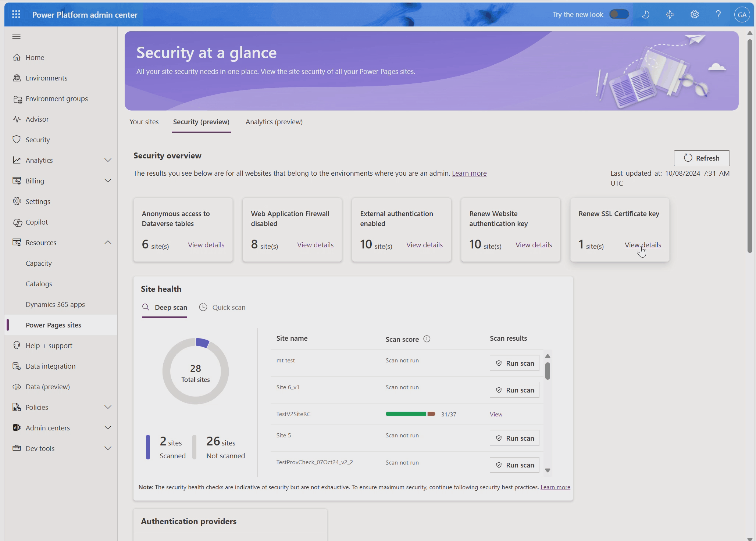Viewport: 756px width, 541px height.
Task: Click the Scan score info icon
Action: [427, 339]
